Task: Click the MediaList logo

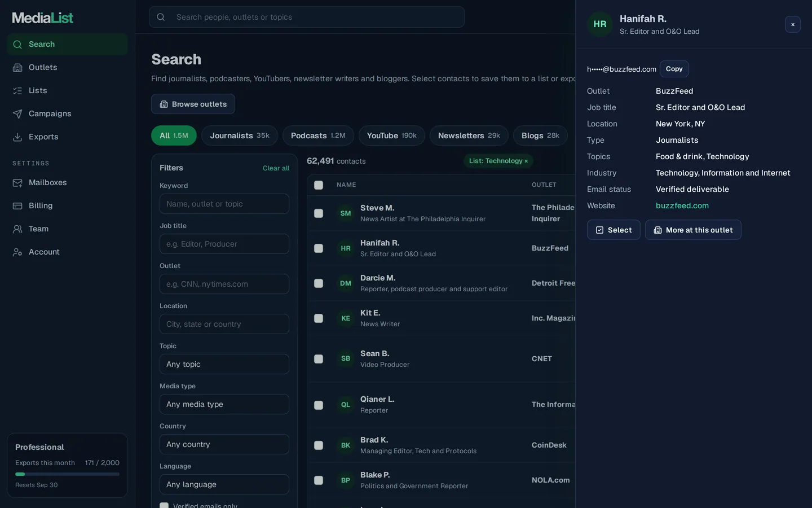Action: point(43,17)
